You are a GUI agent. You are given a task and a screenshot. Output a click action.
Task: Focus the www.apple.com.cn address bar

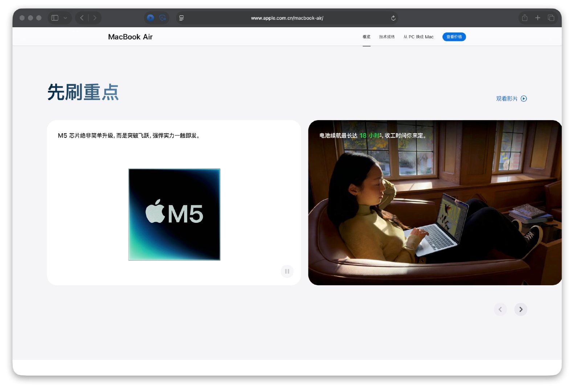(x=287, y=18)
